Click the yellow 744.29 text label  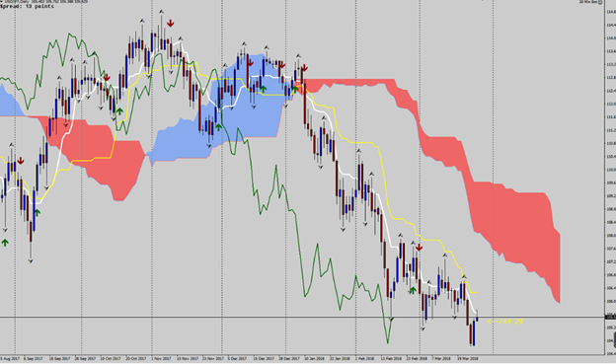(505, 322)
